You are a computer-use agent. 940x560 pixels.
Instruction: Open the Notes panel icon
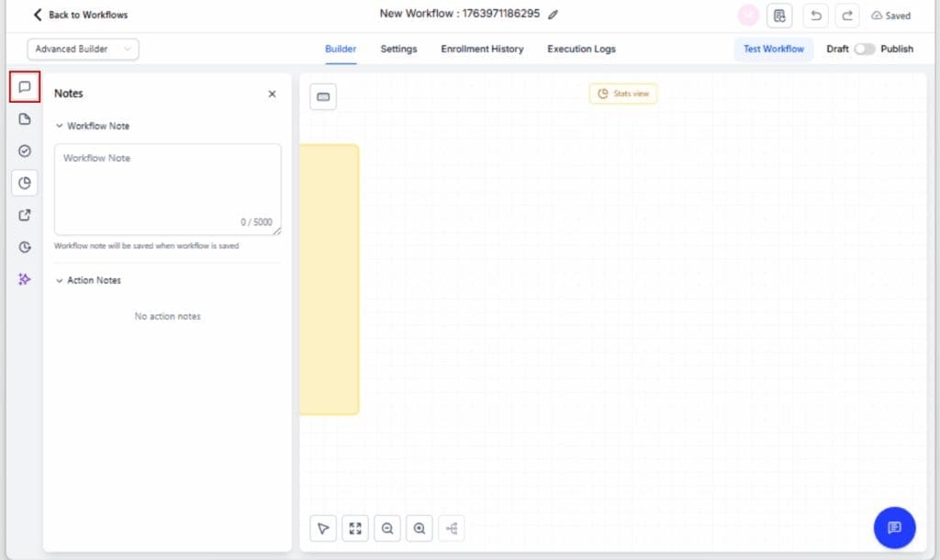click(x=24, y=87)
